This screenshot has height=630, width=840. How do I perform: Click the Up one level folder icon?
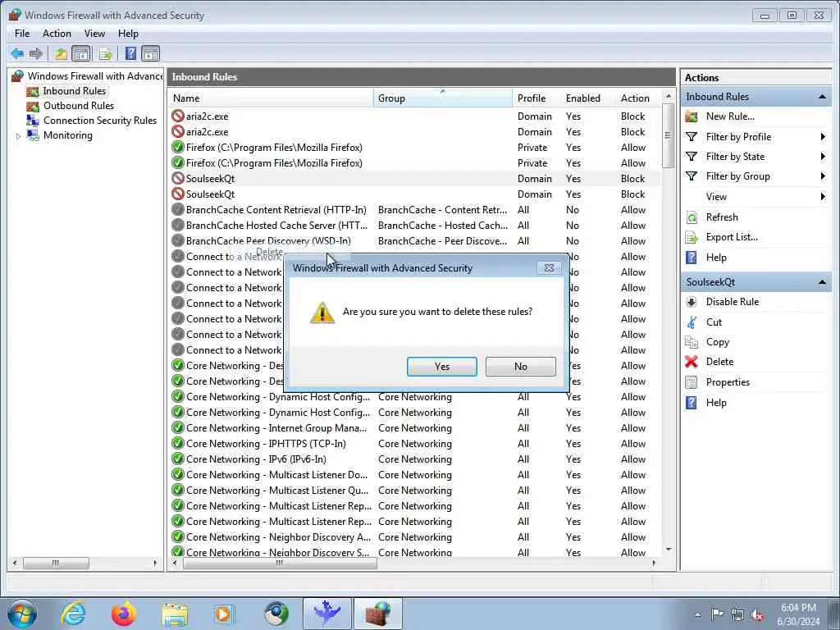[61, 53]
